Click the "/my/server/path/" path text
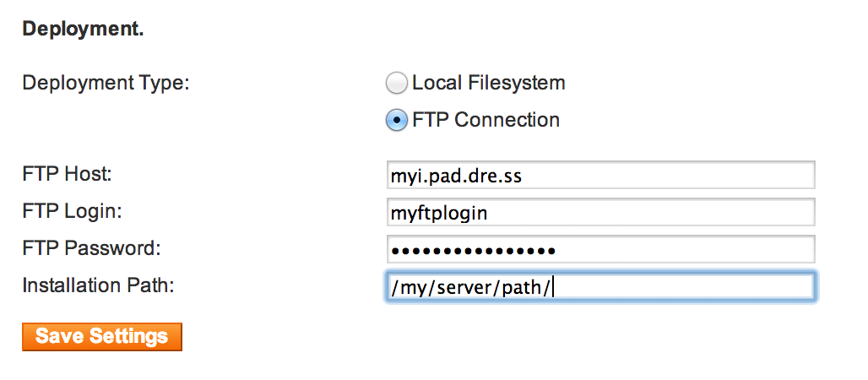Screen dimensions: 868x380 (x=471, y=287)
